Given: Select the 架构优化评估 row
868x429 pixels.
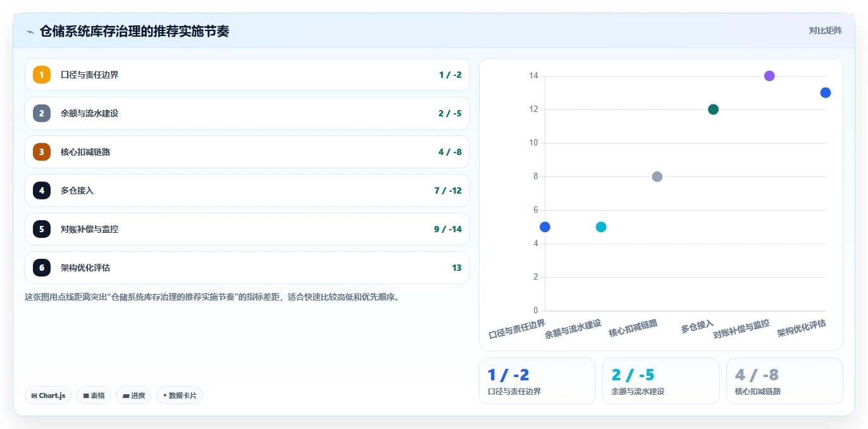Looking at the screenshot, I should click(x=247, y=268).
